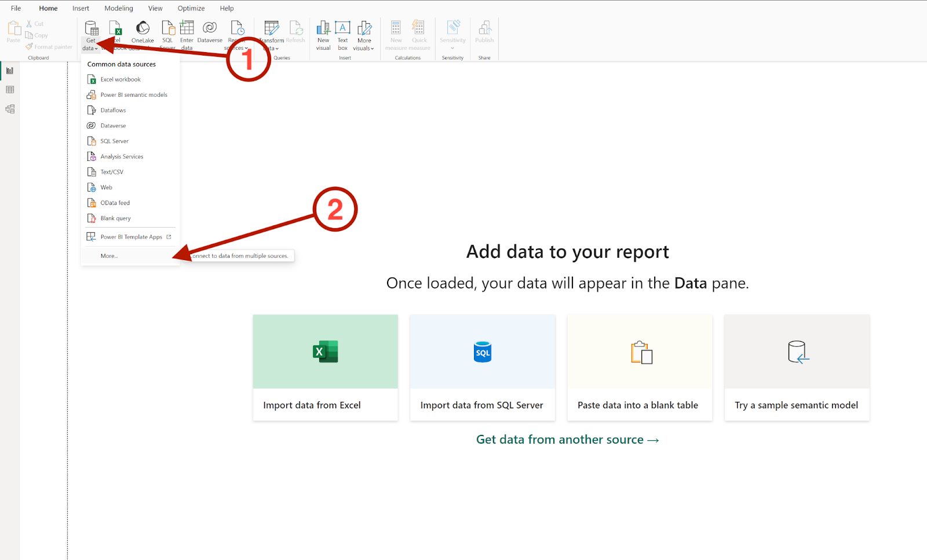Click the Clipboard group label
This screenshot has width=927, height=560.
tap(38, 58)
